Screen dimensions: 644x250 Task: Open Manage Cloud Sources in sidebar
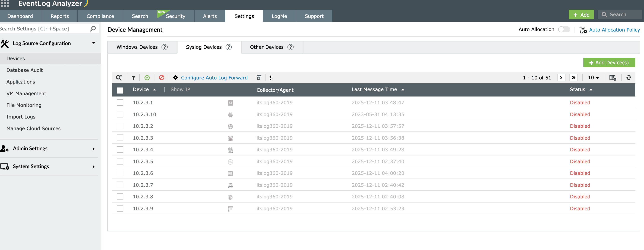click(x=33, y=128)
